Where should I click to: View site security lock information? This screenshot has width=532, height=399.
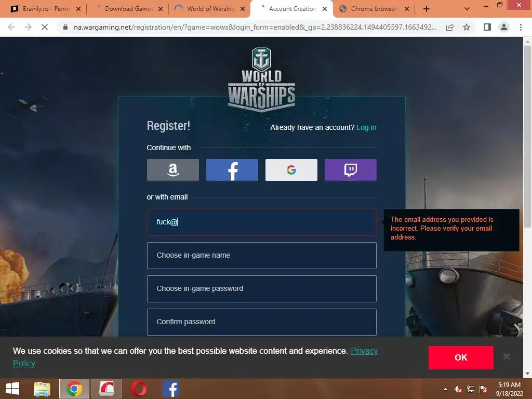65,27
